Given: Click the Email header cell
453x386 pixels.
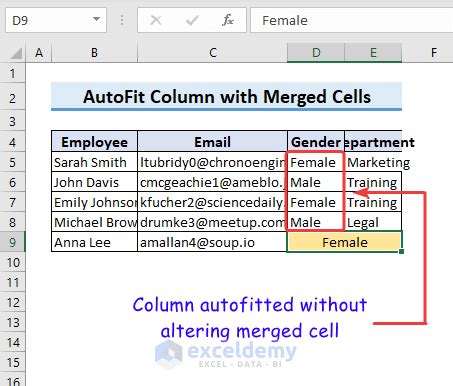Looking at the screenshot, I should 212,142.
